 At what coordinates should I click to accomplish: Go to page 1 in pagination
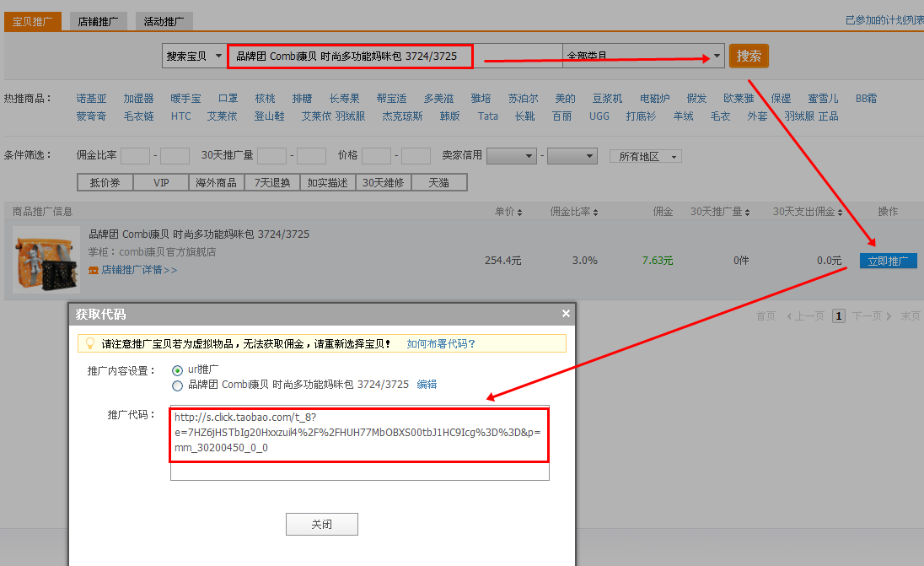[839, 316]
